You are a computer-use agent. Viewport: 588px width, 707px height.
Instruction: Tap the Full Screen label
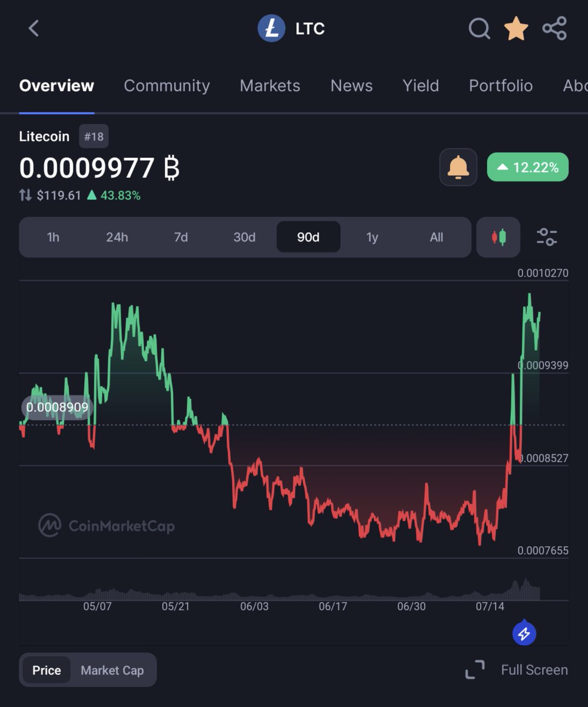[534, 670]
